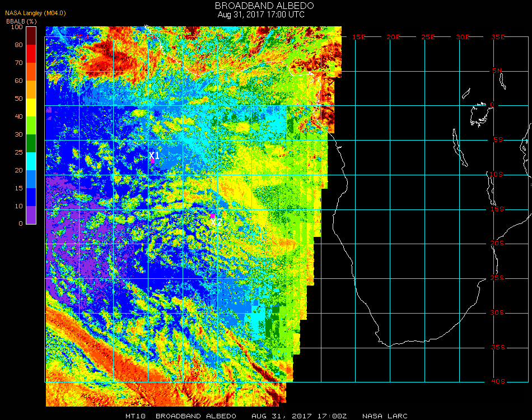Click the '10' colorbar tick label
The height and width of the screenshot is (420, 532).
(x=18, y=206)
